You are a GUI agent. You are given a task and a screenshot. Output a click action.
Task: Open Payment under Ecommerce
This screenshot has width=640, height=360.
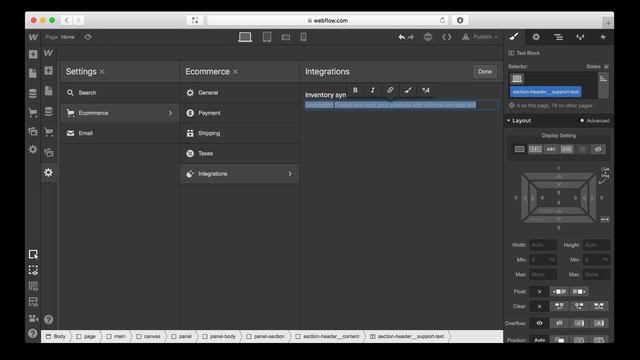tap(240, 113)
